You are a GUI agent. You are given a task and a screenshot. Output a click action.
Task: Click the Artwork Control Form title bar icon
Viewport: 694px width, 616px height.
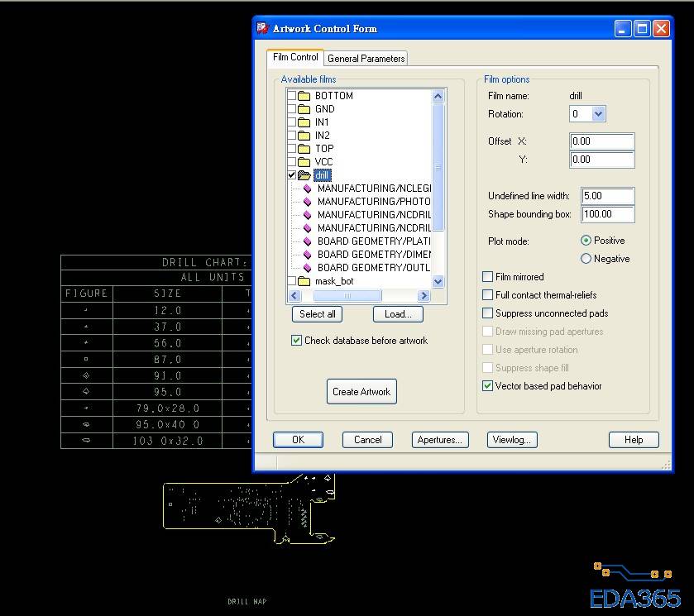[263, 28]
